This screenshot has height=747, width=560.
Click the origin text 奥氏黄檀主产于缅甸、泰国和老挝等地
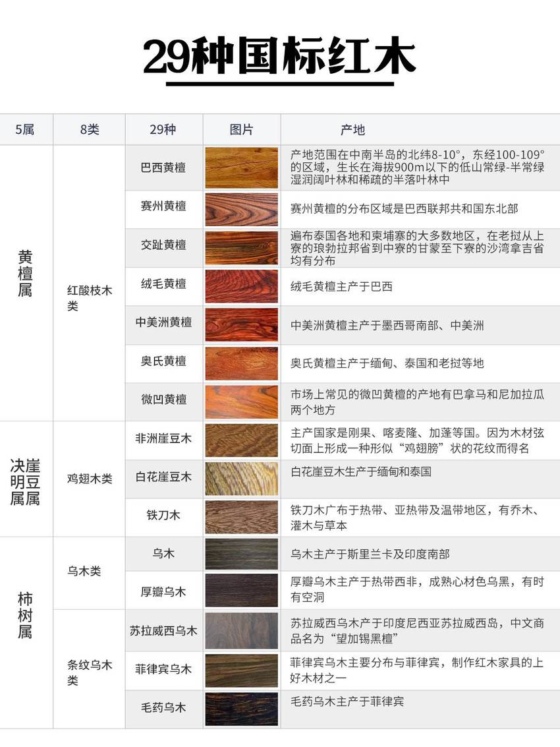click(x=387, y=363)
